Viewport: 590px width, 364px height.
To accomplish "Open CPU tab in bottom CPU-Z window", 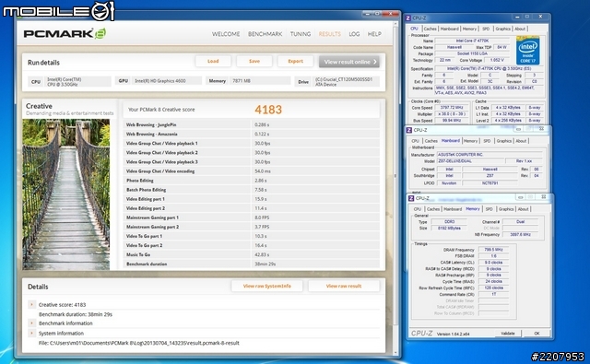I will (418, 209).
